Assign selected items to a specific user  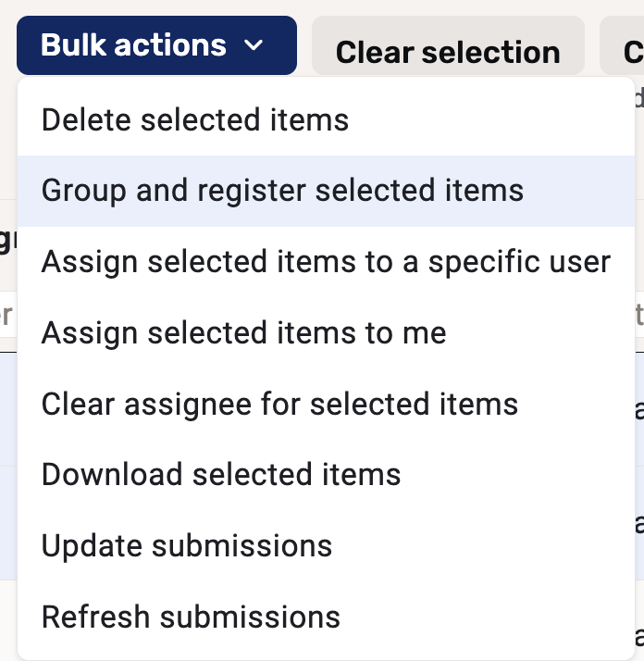click(x=326, y=262)
